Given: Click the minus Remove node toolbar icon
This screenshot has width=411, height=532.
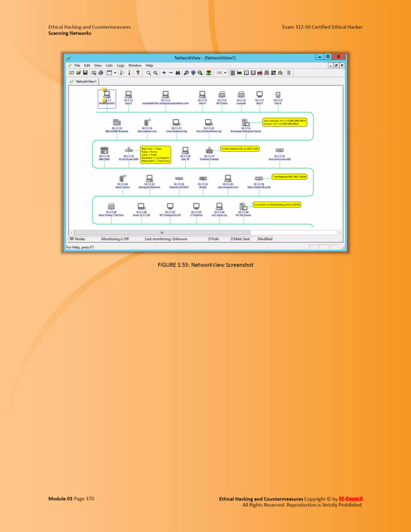Looking at the screenshot, I should (x=171, y=73).
